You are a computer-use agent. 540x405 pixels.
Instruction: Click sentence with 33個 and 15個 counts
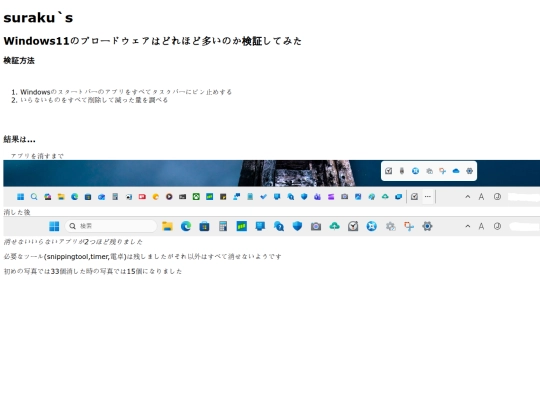tap(93, 271)
